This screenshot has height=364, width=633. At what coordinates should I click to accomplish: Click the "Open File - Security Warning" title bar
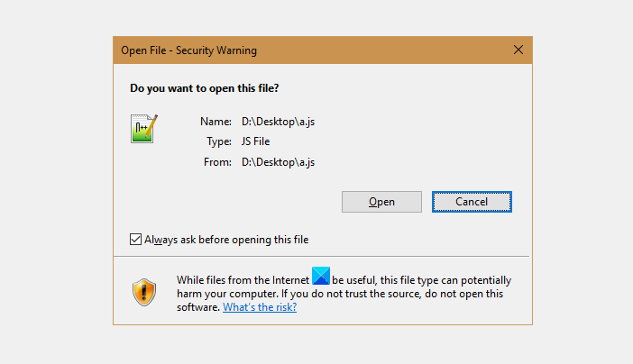[x=271, y=50]
